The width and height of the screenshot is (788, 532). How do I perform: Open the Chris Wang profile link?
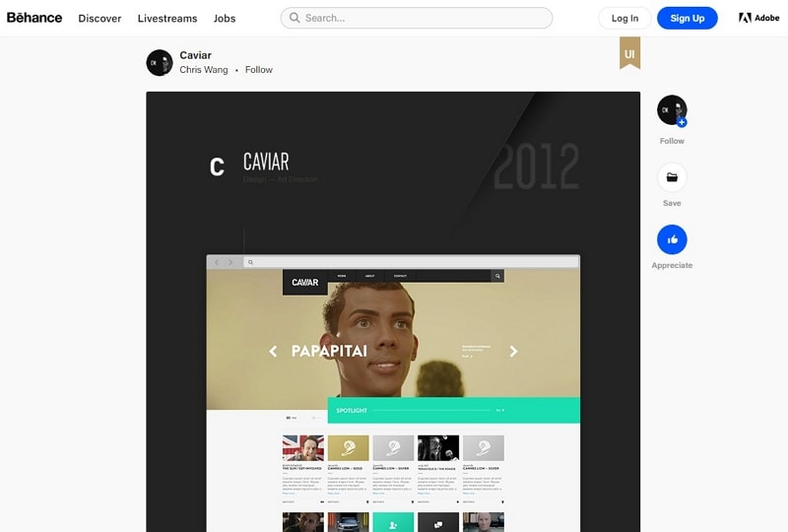pos(204,70)
